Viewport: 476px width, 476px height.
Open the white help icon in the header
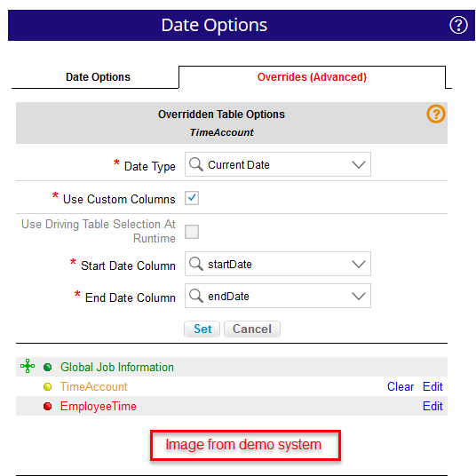[x=458, y=25]
